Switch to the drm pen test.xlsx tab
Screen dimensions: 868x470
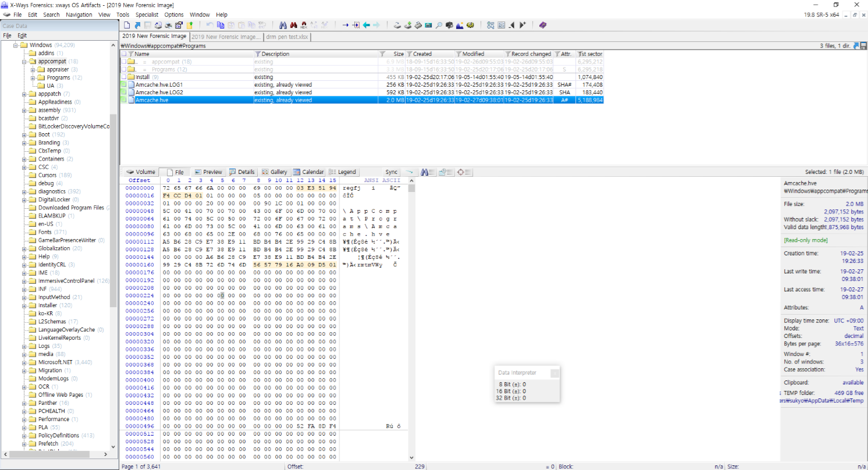287,36
